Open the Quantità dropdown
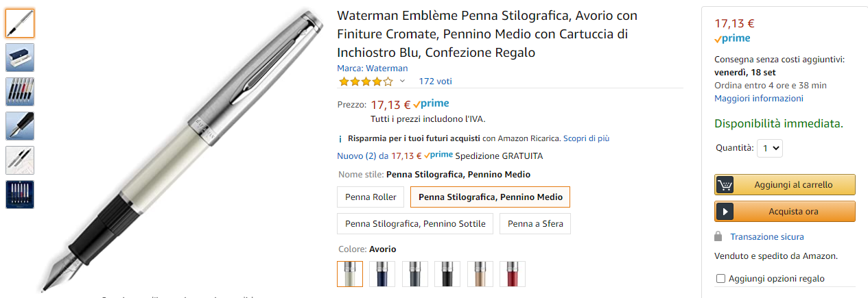 [769, 148]
